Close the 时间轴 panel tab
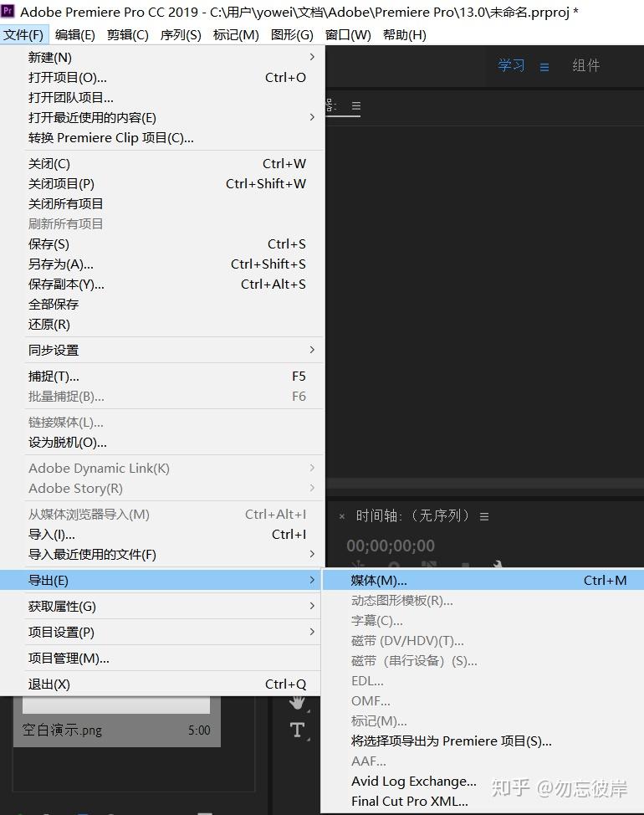 click(342, 516)
